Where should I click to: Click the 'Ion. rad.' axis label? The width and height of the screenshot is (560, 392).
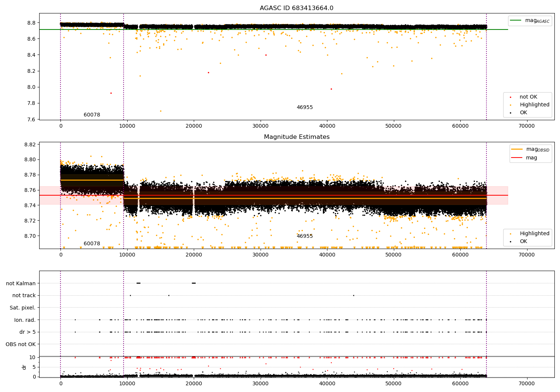tap(25, 320)
